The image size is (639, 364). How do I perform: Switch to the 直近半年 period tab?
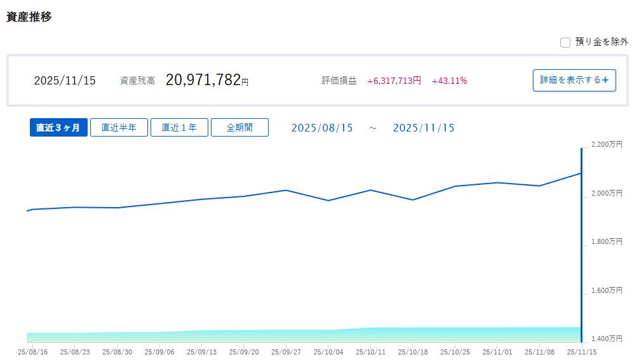tap(119, 128)
